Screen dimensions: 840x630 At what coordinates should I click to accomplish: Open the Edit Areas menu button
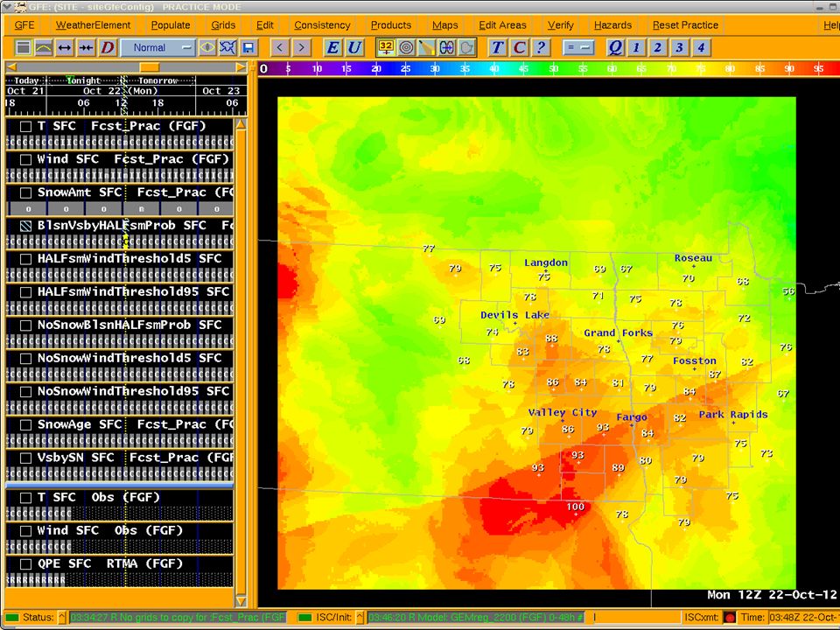tap(502, 25)
